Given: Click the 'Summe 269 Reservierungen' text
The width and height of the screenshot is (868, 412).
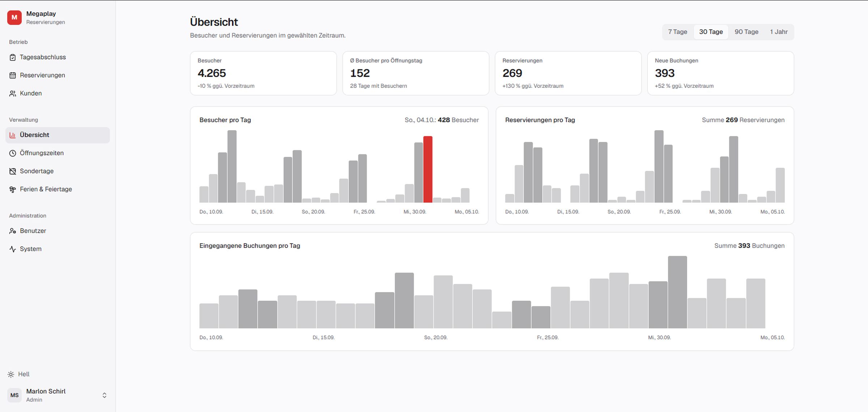Looking at the screenshot, I should pos(743,120).
